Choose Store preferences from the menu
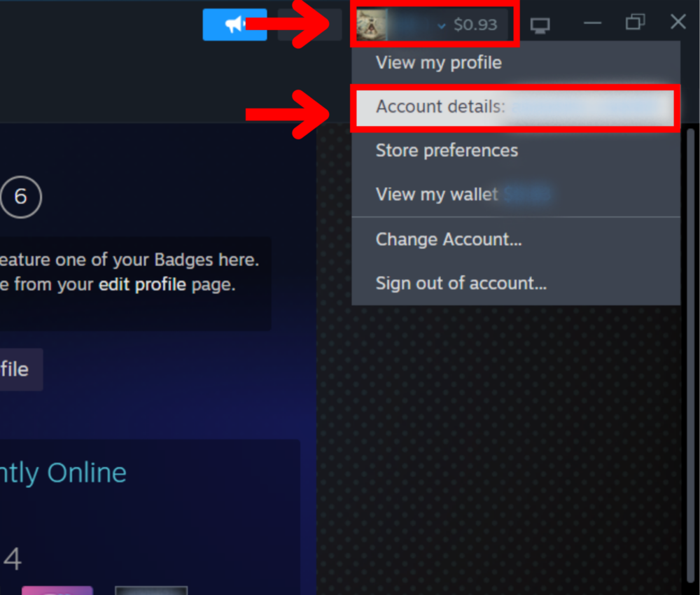The width and height of the screenshot is (700, 595). (516, 150)
